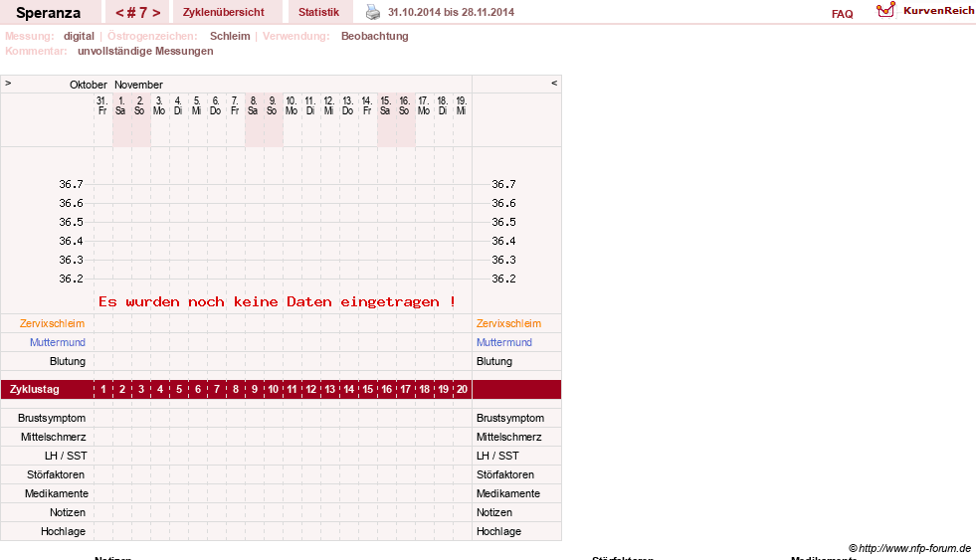The image size is (976, 560).
Task: Click date range 31.10.2014 bis 28.11.2014
Action: (451, 13)
